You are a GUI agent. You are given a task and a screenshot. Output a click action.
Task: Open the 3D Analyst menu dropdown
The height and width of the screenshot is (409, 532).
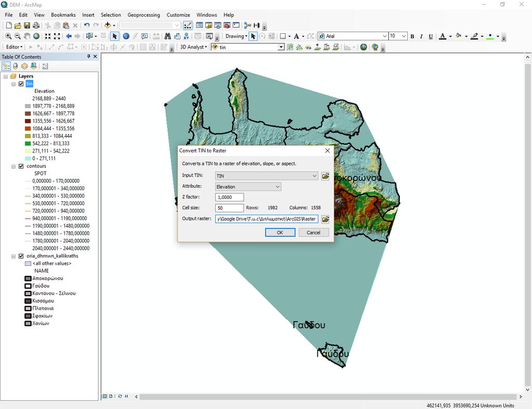pos(193,47)
